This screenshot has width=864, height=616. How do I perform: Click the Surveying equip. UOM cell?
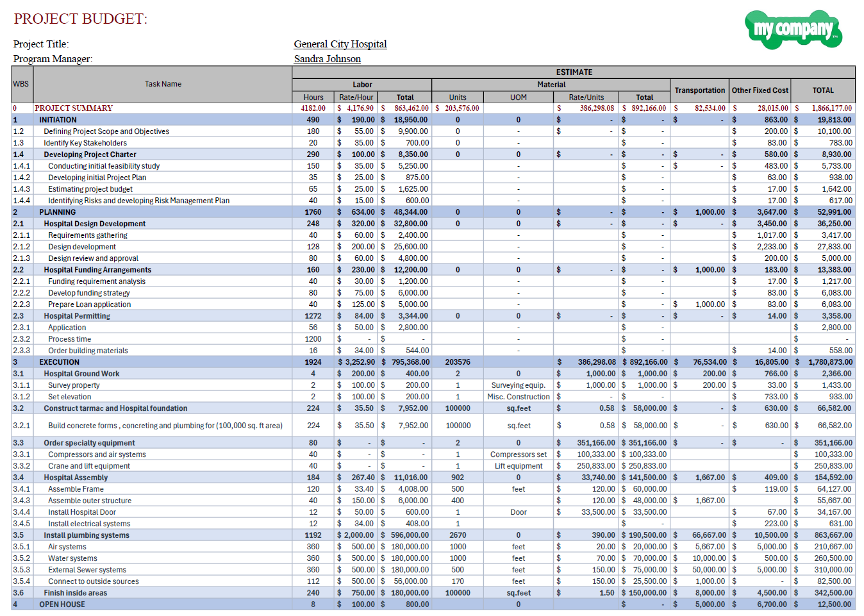click(x=519, y=385)
